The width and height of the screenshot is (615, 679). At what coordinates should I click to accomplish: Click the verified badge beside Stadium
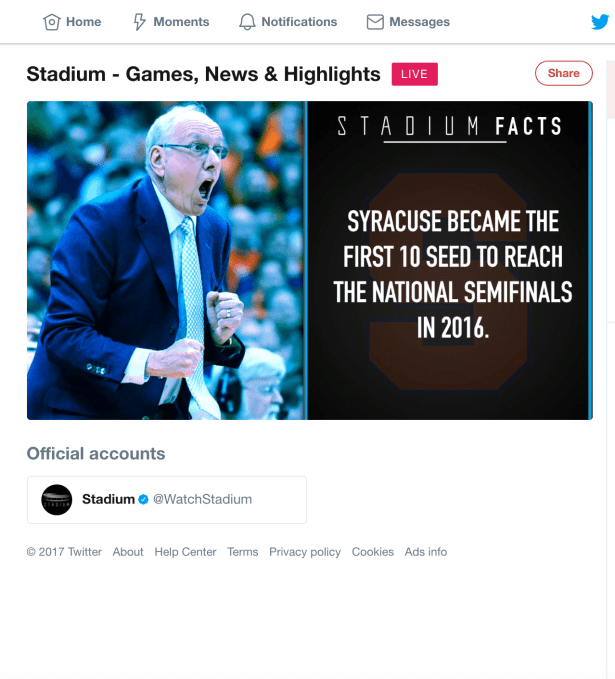tap(143, 499)
